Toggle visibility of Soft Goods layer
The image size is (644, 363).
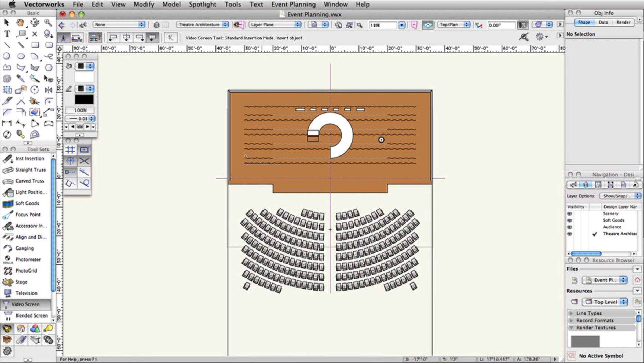coord(570,220)
